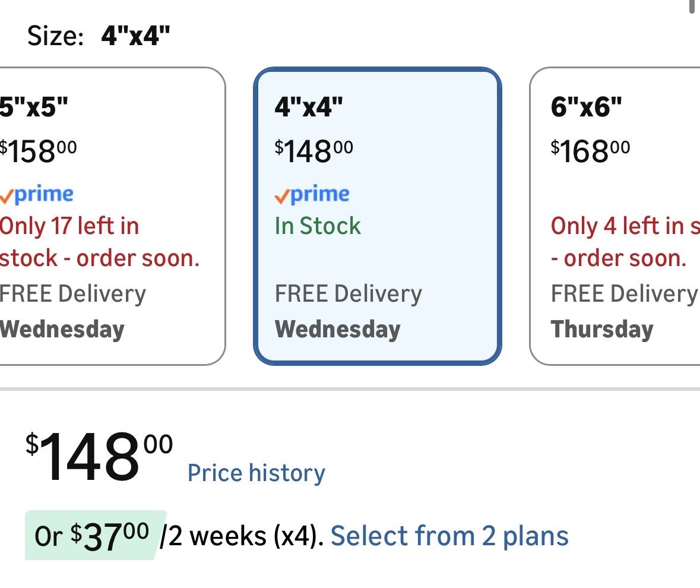Image resolution: width=700 pixels, height=588 pixels.
Task: Click the green $37.00 installment badge
Action: tap(95, 536)
